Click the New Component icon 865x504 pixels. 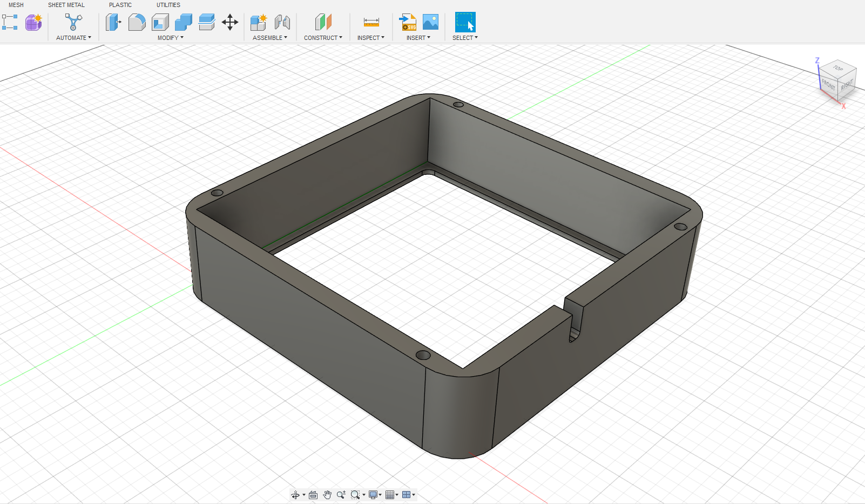click(x=259, y=22)
